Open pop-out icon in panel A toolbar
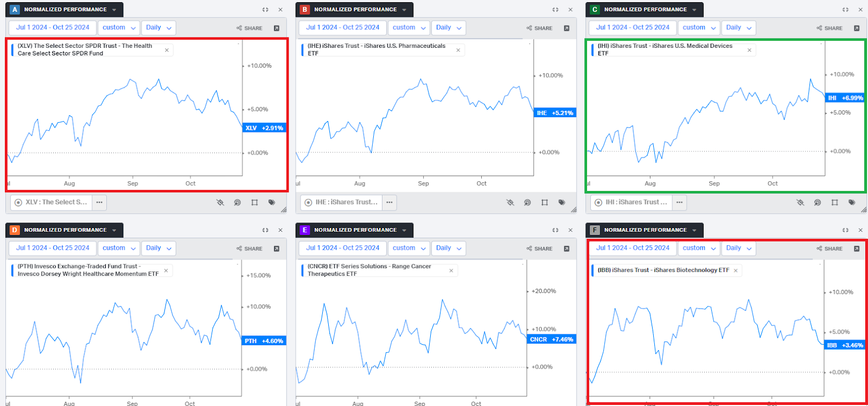This screenshot has width=868, height=406. tap(276, 28)
